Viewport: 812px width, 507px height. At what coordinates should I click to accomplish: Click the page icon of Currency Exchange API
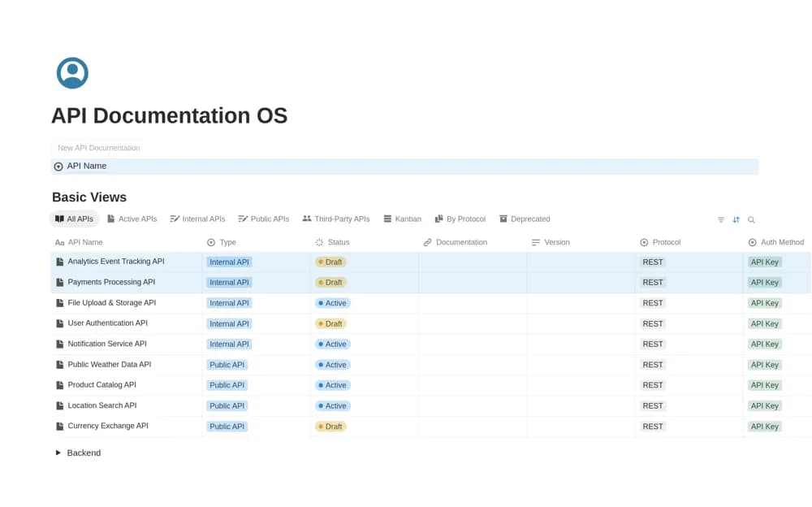click(59, 426)
